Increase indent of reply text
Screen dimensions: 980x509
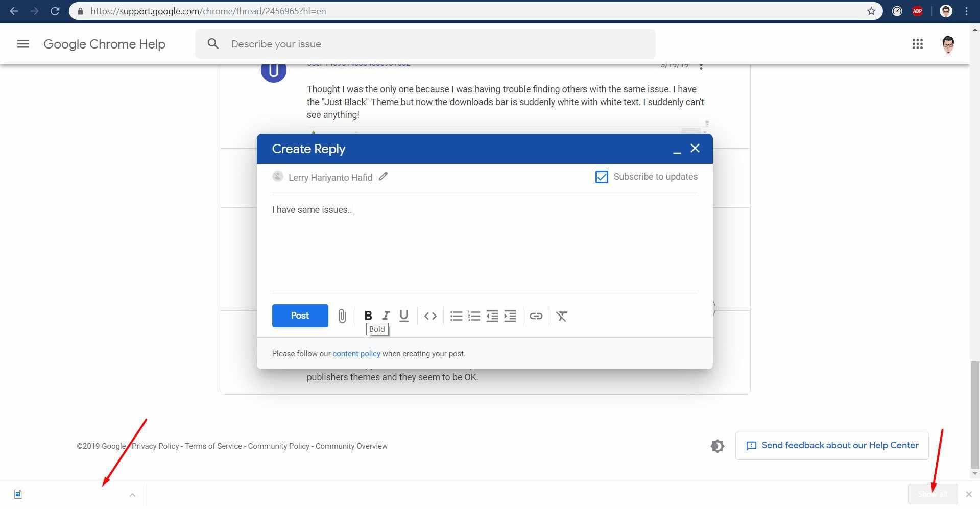coord(510,316)
